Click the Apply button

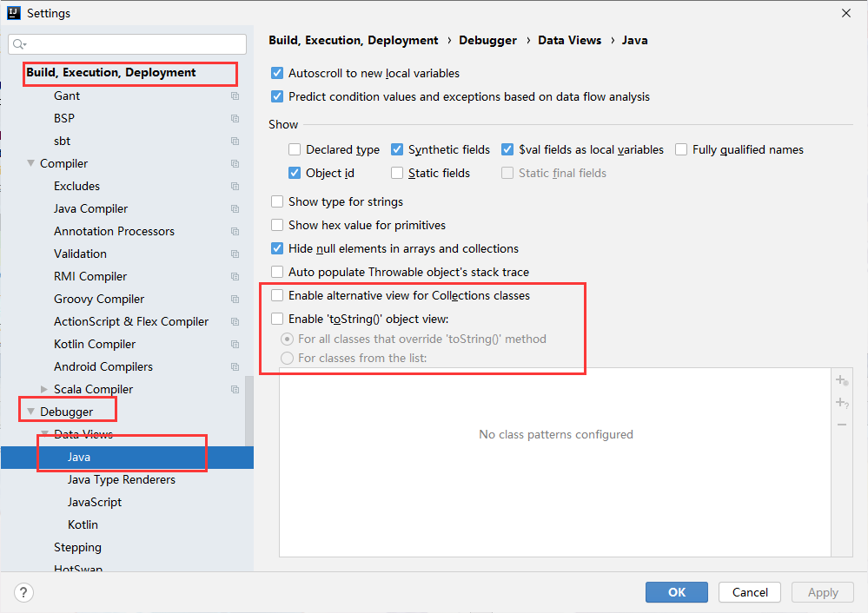point(823,592)
